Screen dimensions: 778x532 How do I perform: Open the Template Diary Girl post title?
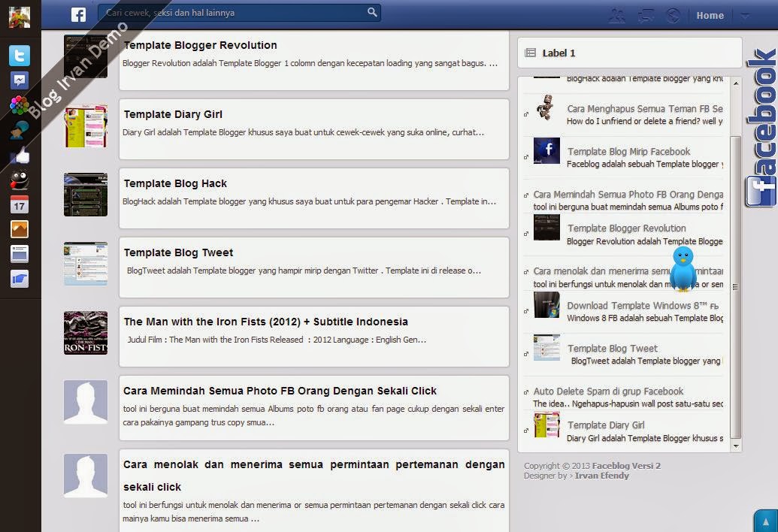coord(173,114)
